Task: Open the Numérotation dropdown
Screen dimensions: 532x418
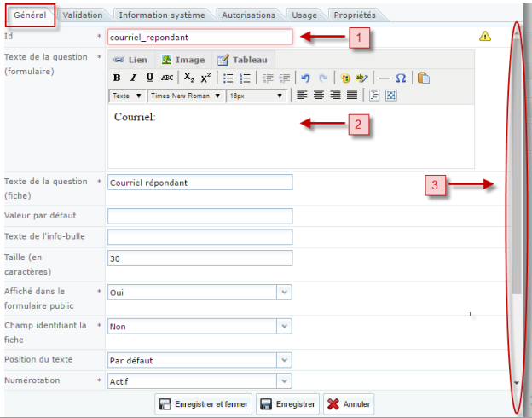Action: tap(199, 381)
